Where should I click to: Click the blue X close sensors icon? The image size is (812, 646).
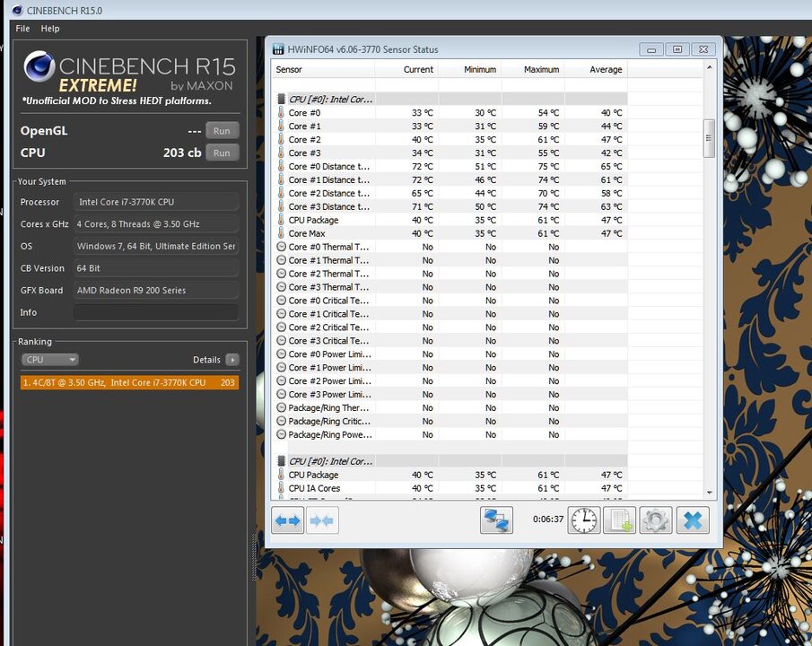(693, 520)
